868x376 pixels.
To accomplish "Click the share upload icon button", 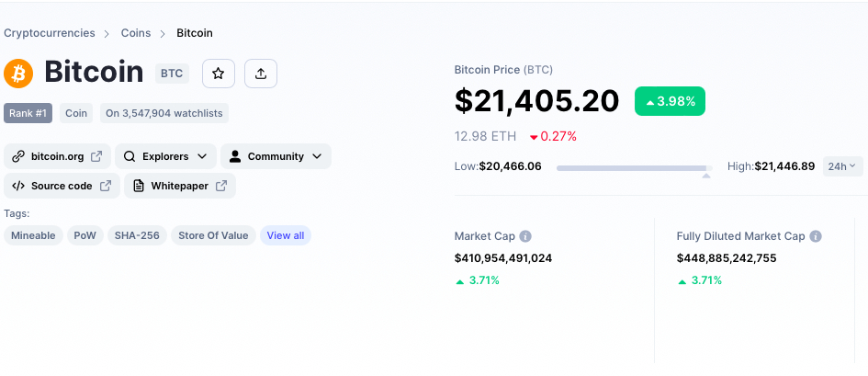I will (261, 74).
